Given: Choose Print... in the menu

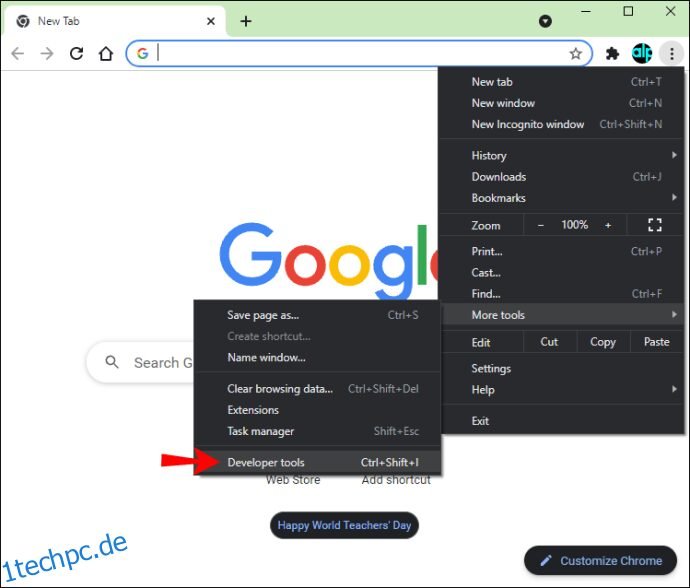Looking at the screenshot, I should click(x=562, y=251).
